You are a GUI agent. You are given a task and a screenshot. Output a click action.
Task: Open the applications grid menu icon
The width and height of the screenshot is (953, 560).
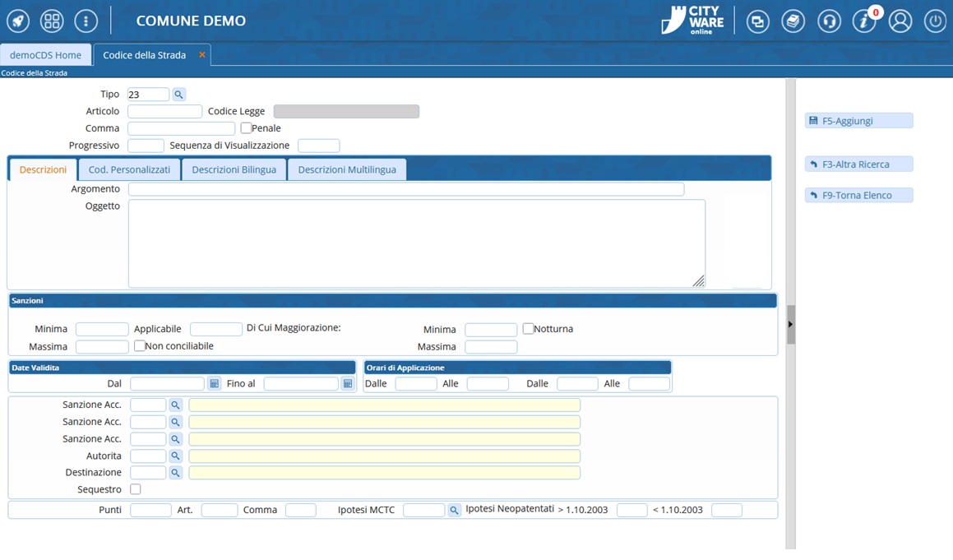click(x=52, y=21)
